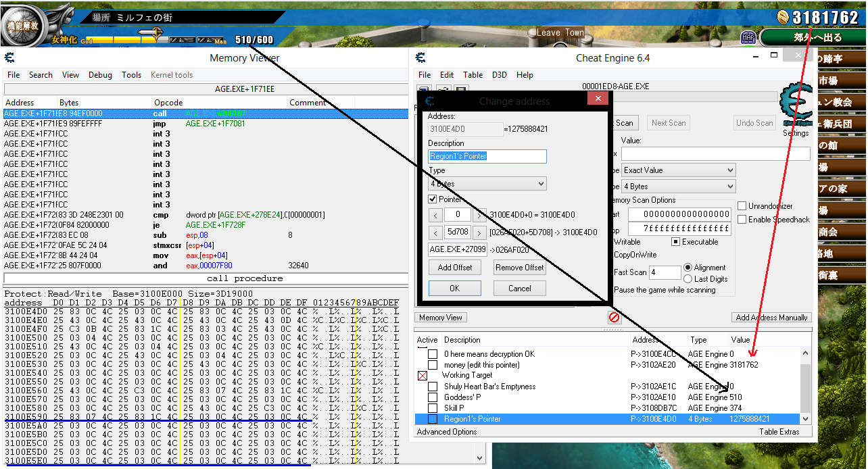The image size is (868, 469).
Task: Open the Help menu in Cheat Engine
Action: pos(525,75)
